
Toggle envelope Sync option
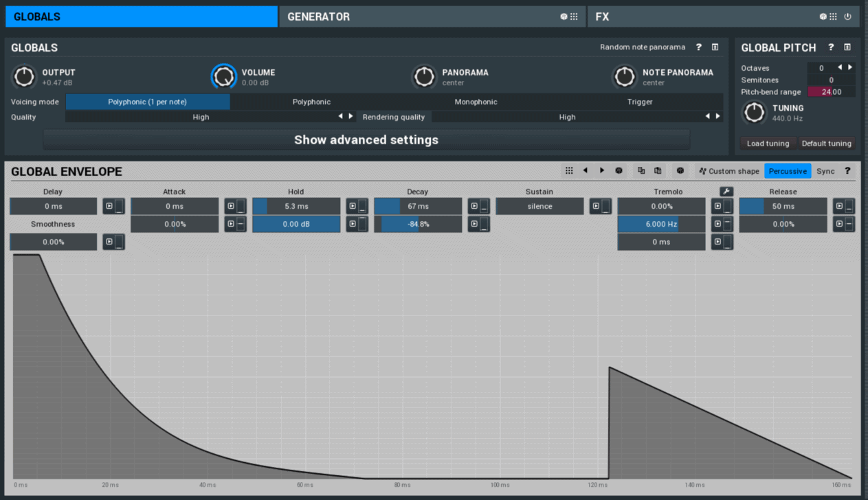(825, 171)
